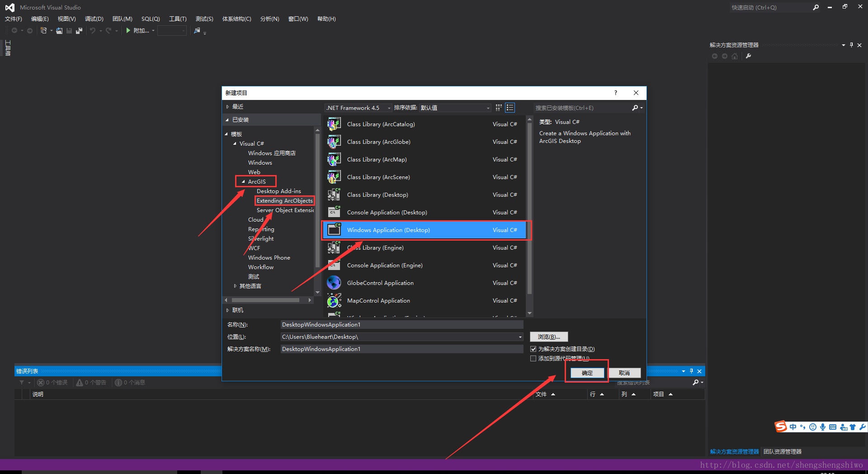Screen dimensions: 868x474
Task: Toggle add to source control checkbox
Action: point(533,358)
